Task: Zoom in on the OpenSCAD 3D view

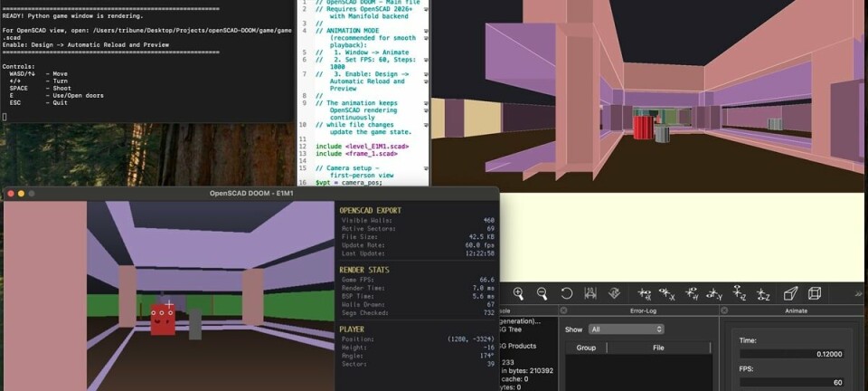Action: coord(518,293)
